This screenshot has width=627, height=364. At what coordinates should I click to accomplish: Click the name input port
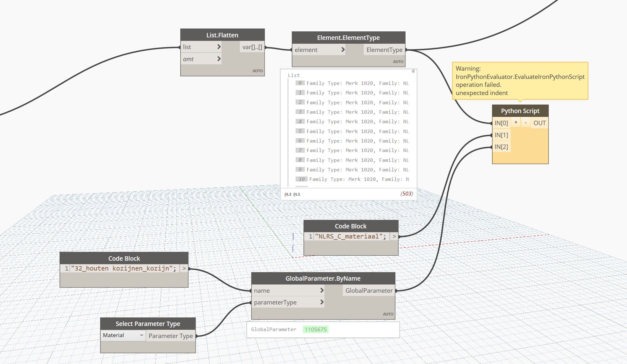[x=288, y=291]
